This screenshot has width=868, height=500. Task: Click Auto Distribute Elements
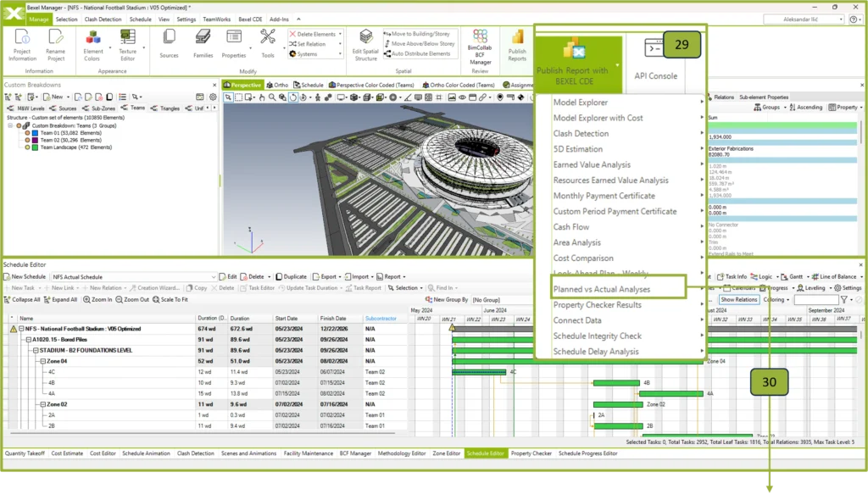(416, 53)
